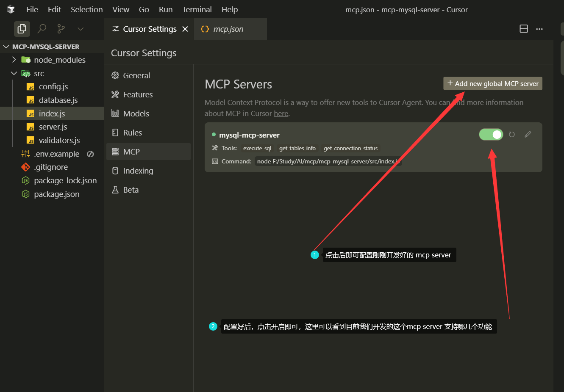Viewport: 564px width, 392px height.
Task: Open database.js in the file tree
Action: [x=58, y=100]
